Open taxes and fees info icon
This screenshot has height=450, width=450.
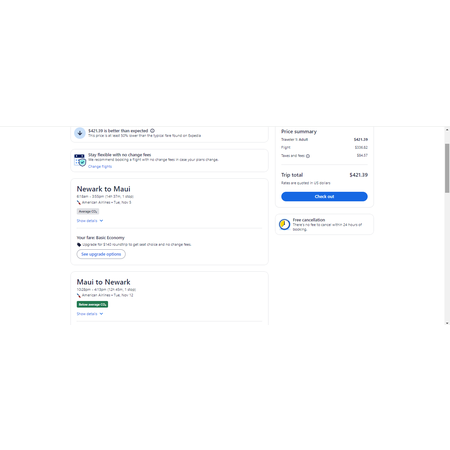(x=308, y=156)
